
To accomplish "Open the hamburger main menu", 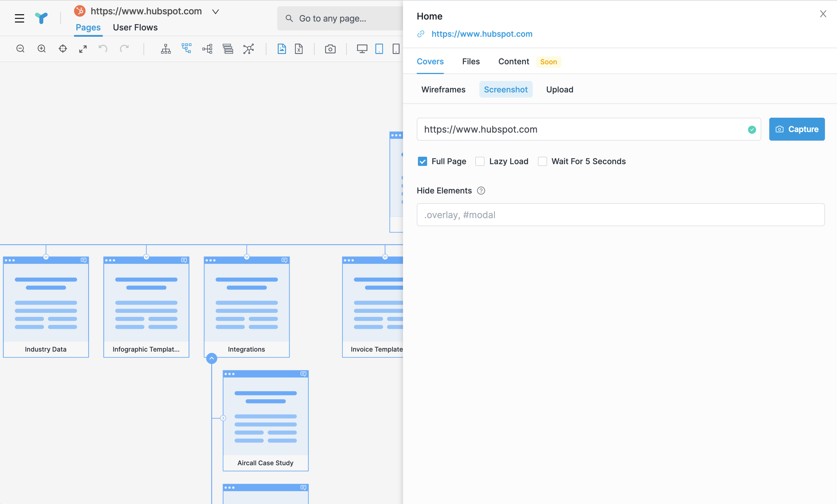I will click(19, 18).
